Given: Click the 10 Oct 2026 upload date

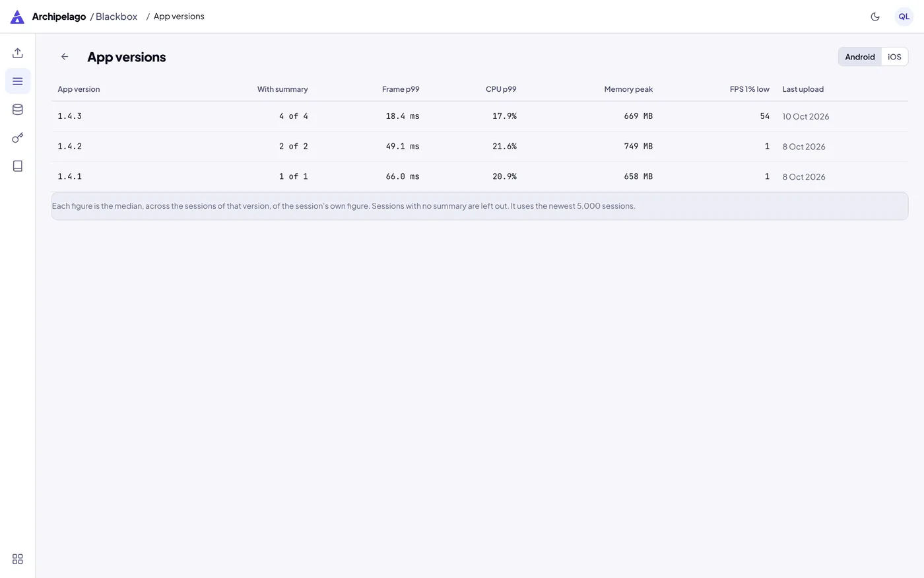Looking at the screenshot, I should [806, 116].
